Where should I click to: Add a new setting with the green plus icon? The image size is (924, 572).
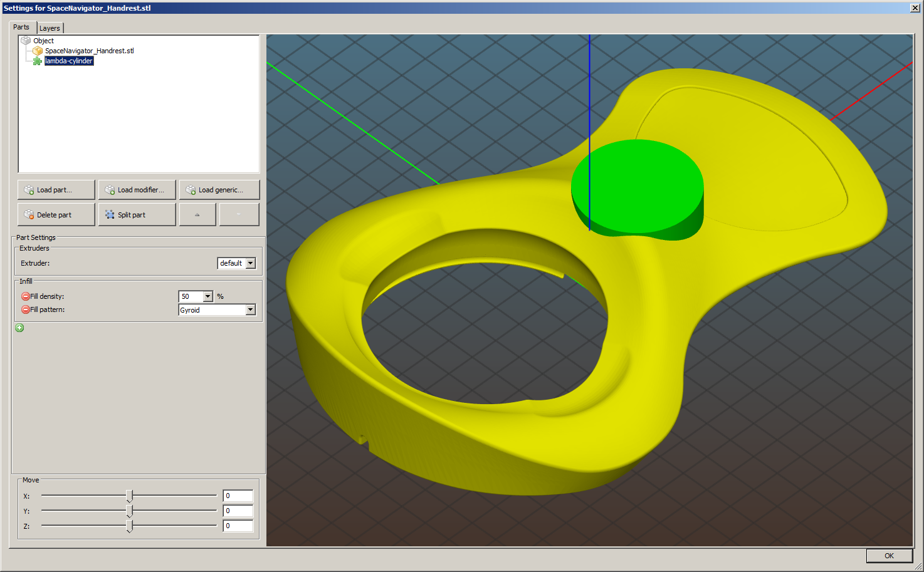coord(19,328)
